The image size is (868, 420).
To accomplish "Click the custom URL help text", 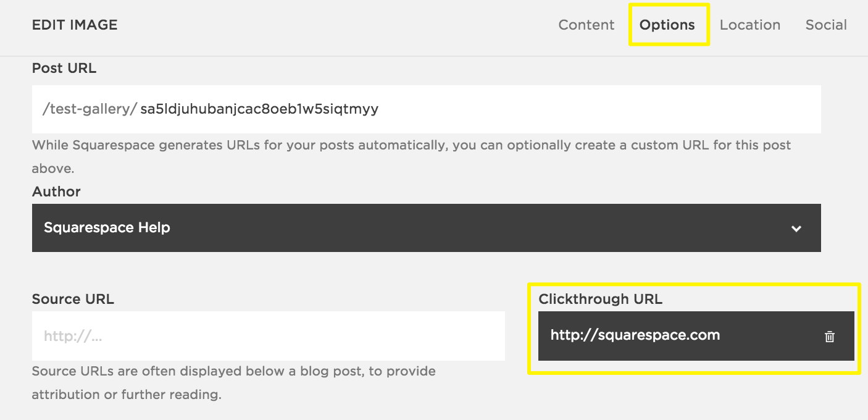I will 411,145.
